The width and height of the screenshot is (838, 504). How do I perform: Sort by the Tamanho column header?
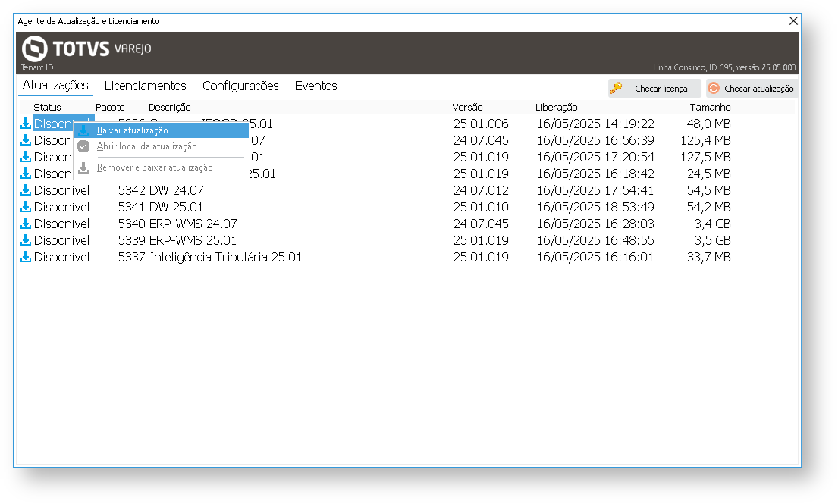pos(710,108)
